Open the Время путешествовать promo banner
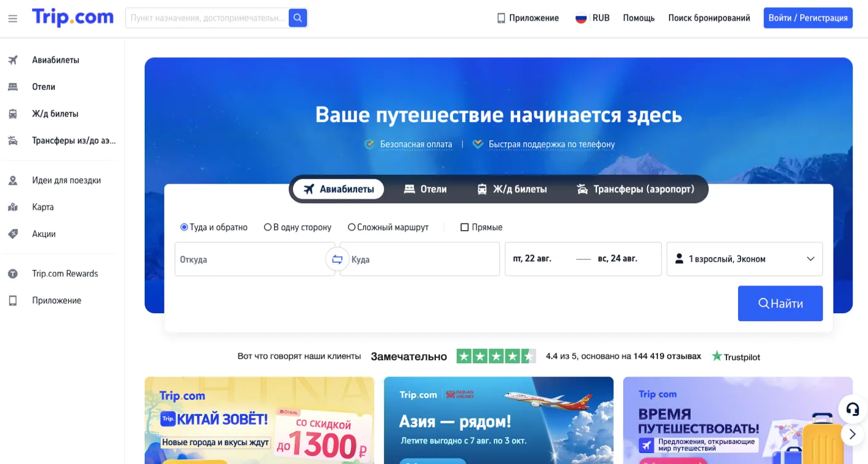This screenshot has width=868, height=464. coord(737,420)
